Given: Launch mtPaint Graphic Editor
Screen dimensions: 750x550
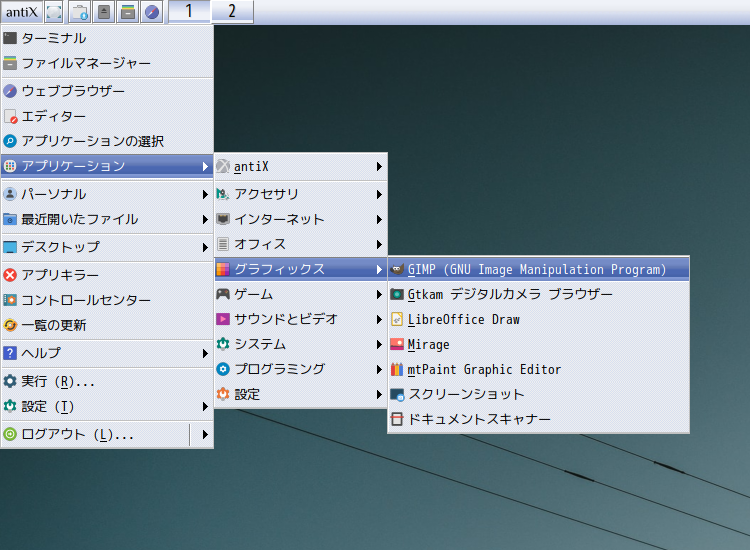Looking at the screenshot, I should [x=539, y=369].
